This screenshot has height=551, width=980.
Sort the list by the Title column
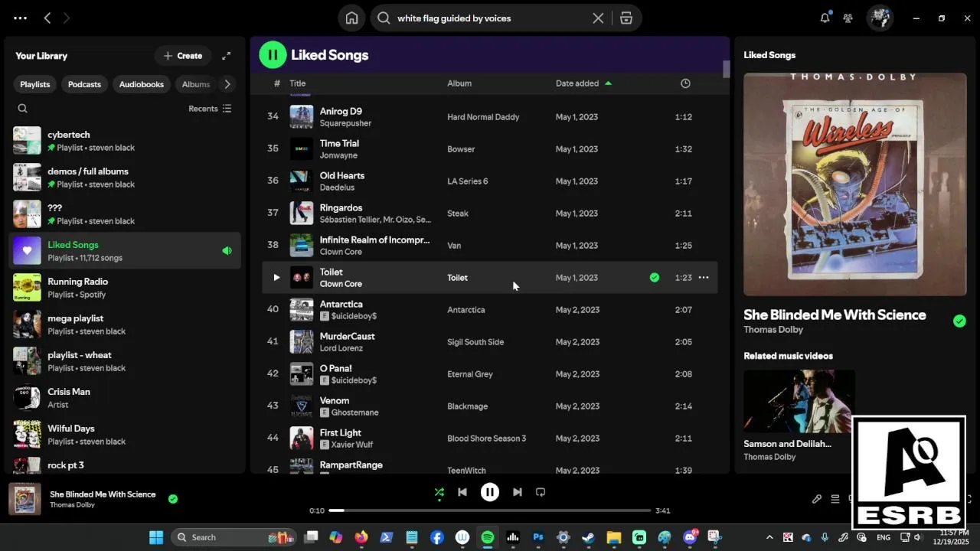pos(298,83)
